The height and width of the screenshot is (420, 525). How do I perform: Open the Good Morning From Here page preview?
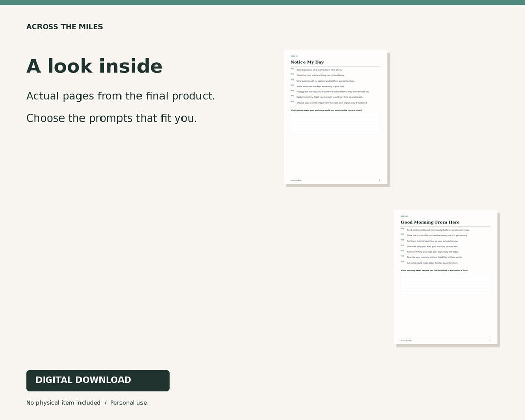(446, 277)
